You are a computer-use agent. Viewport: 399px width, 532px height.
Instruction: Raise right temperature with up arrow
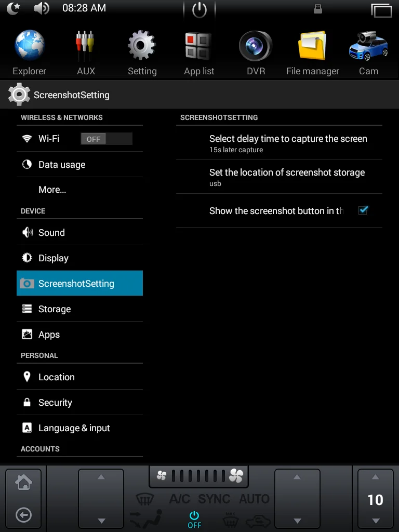coord(297,477)
